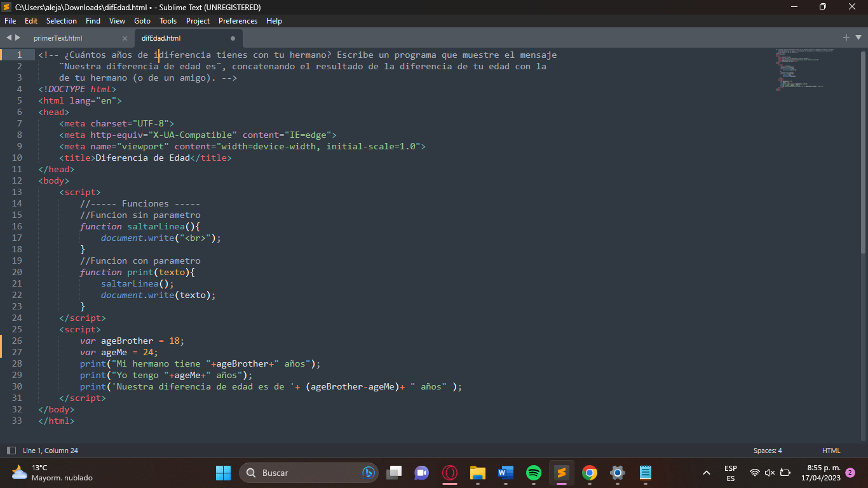Open the View menu

point(117,21)
